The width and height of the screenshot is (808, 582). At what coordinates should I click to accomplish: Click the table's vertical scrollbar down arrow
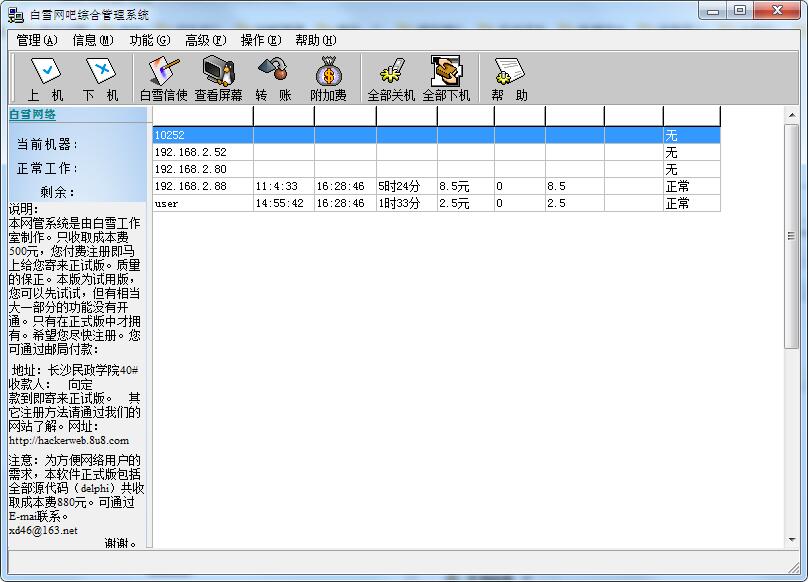[x=791, y=540]
